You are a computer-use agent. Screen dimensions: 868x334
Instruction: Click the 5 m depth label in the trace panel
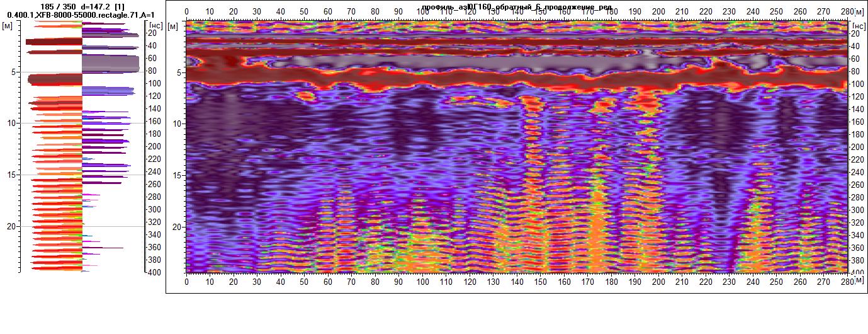pos(13,72)
